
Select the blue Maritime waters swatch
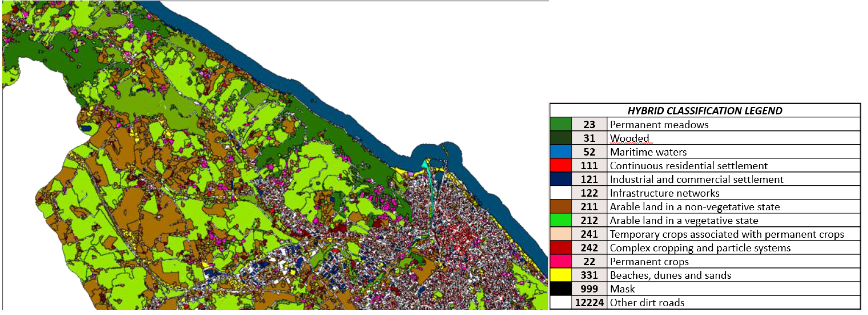[561, 152]
